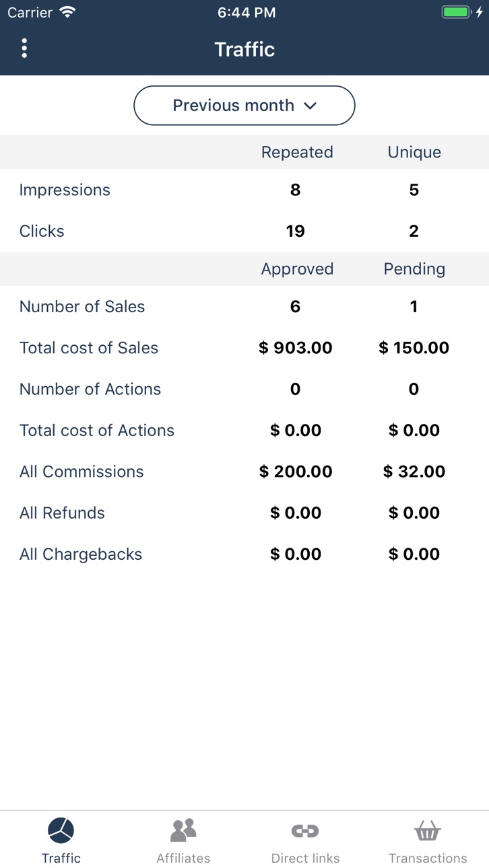This screenshot has height=868, width=489.
Task: Tap the approved Total cost of Sales $903.00
Action: pyautogui.click(x=296, y=348)
